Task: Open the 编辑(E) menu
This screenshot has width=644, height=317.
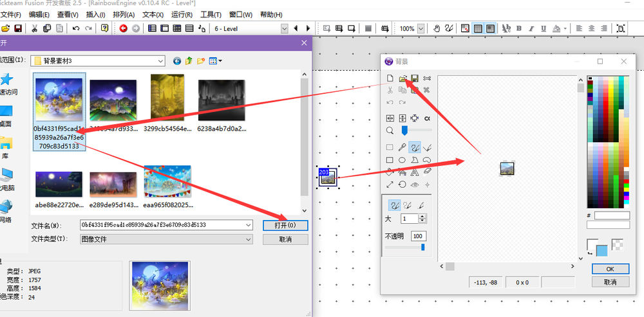Action: point(39,15)
